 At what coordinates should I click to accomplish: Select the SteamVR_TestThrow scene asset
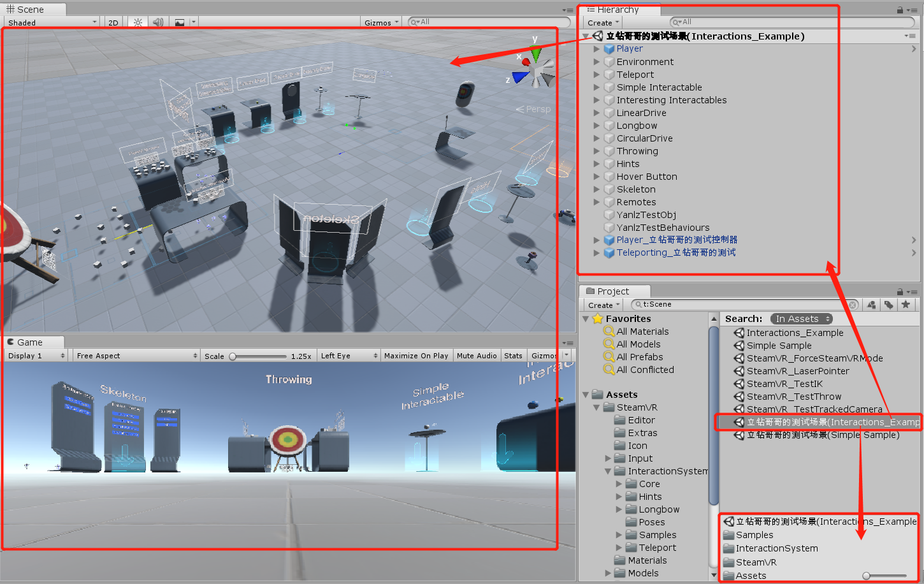point(795,396)
